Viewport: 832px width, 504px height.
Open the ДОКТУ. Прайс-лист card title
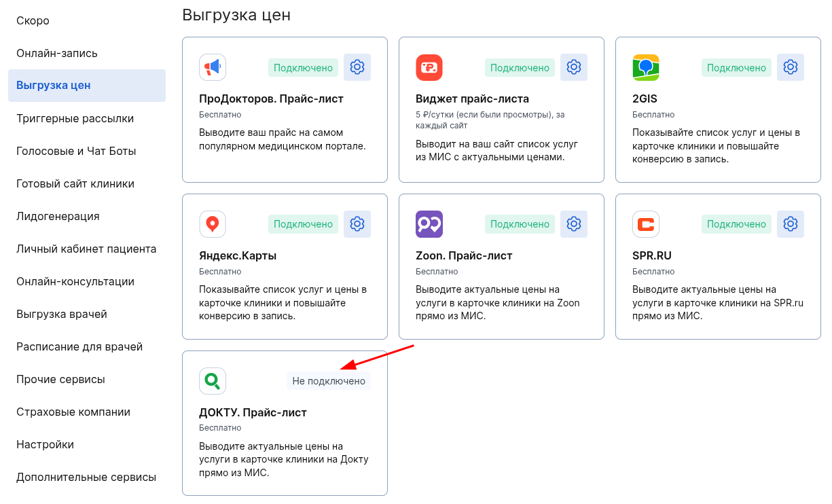coord(253,413)
